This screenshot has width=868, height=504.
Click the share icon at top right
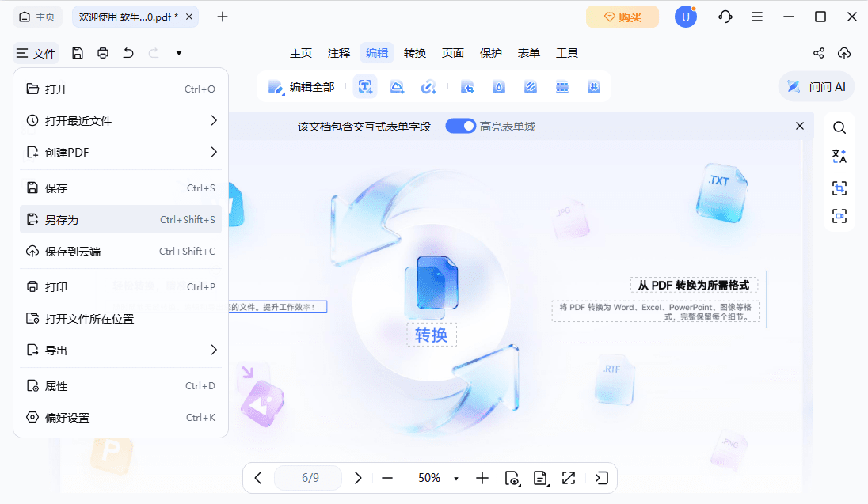819,53
